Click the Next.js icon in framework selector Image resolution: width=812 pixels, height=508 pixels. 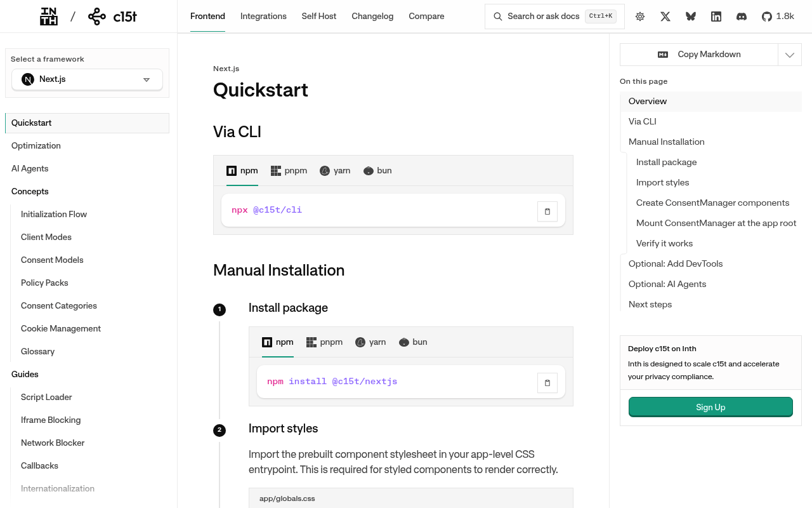(28, 79)
